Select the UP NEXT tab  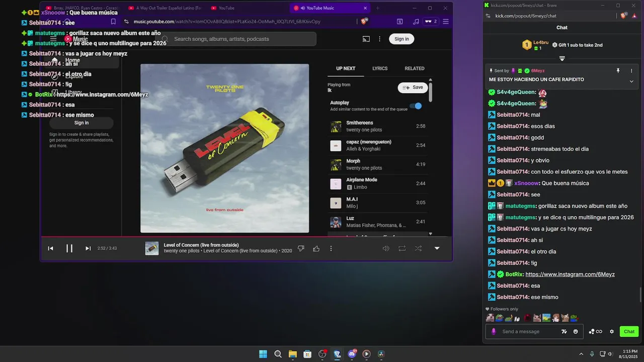click(346, 68)
